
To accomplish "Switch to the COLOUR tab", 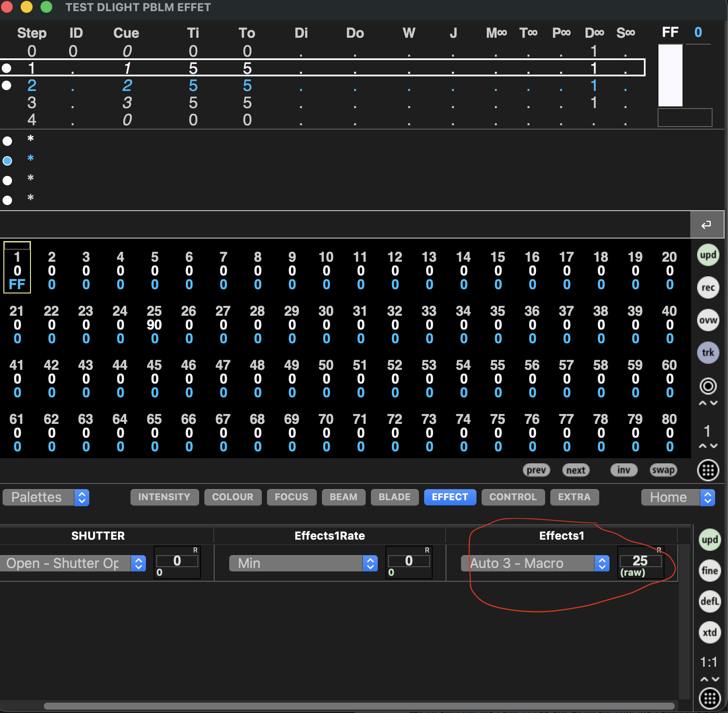I will [x=233, y=497].
